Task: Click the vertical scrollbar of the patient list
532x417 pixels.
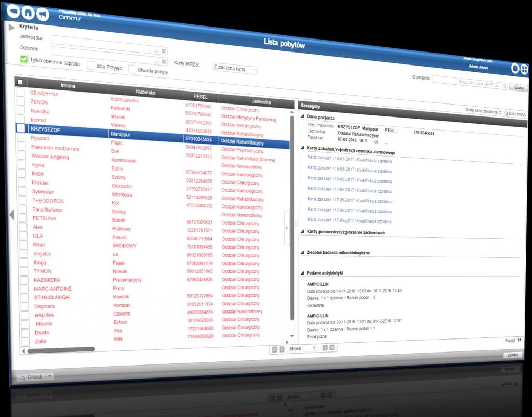Action: coord(292,217)
